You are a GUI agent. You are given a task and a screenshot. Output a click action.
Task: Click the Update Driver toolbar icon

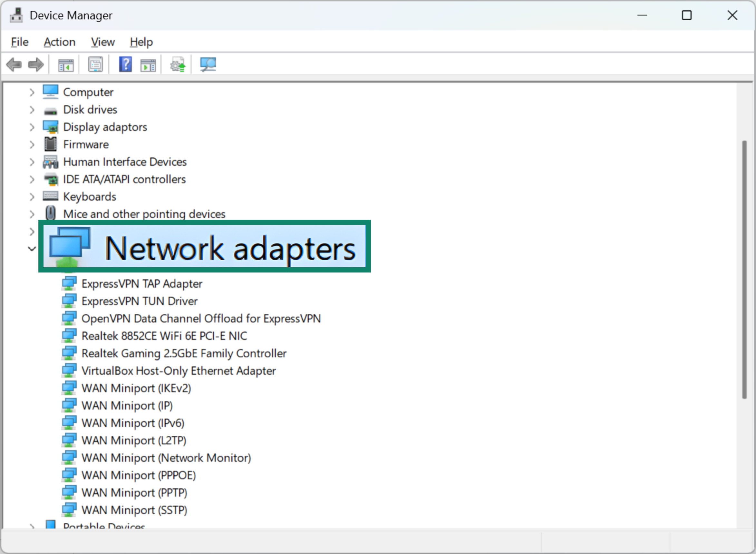pos(177,64)
